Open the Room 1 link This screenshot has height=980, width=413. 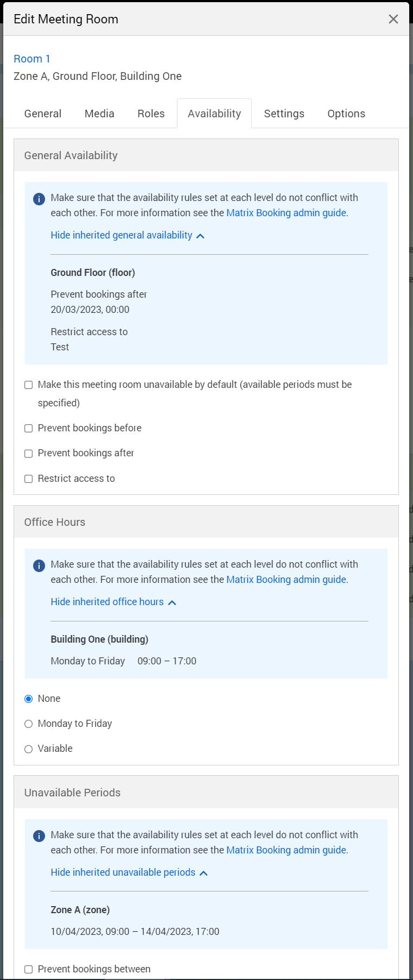[x=32, y=59]
